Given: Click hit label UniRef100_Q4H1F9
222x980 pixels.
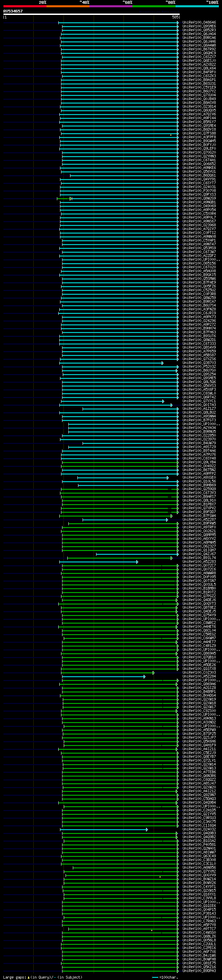Looking at the screenshot, I should (199, 745).
